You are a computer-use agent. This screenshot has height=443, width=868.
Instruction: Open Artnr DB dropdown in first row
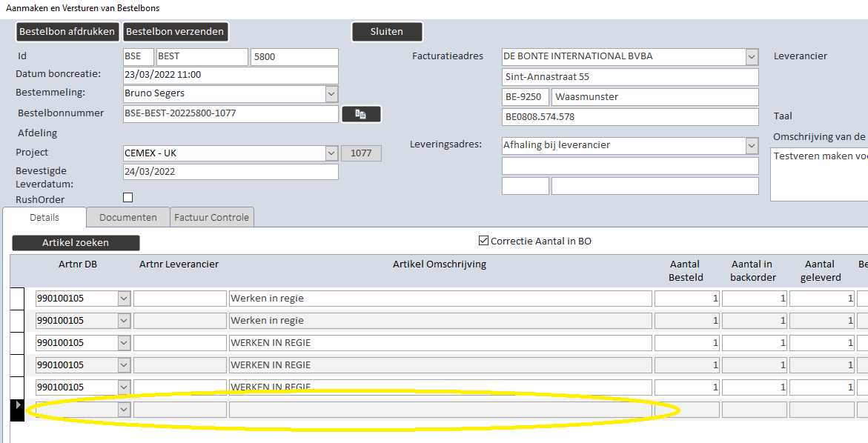point(124,299)
